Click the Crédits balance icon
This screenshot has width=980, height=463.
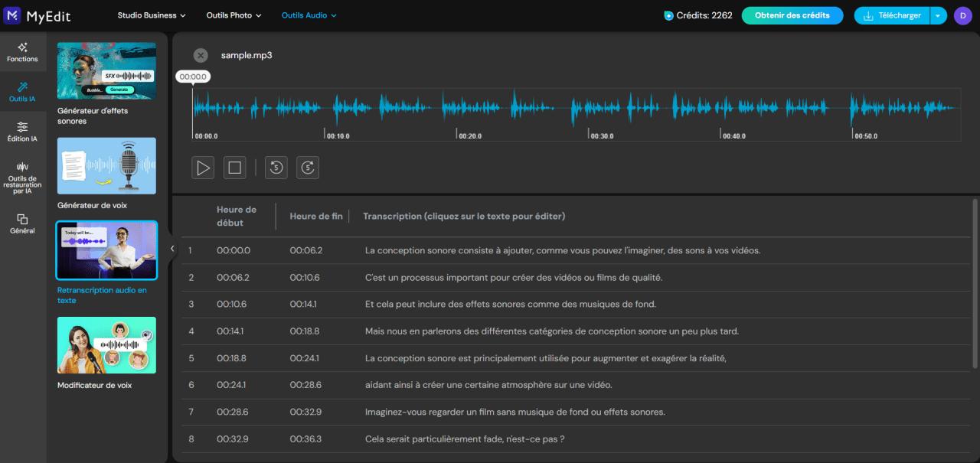670,15
